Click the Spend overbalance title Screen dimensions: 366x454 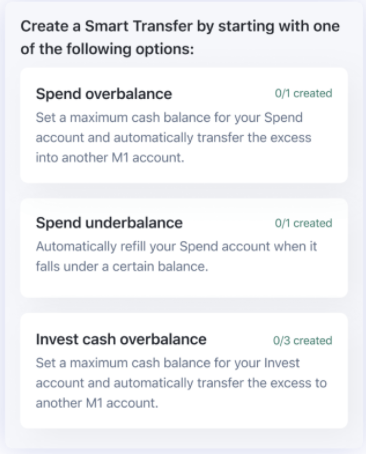coord(104,94)
